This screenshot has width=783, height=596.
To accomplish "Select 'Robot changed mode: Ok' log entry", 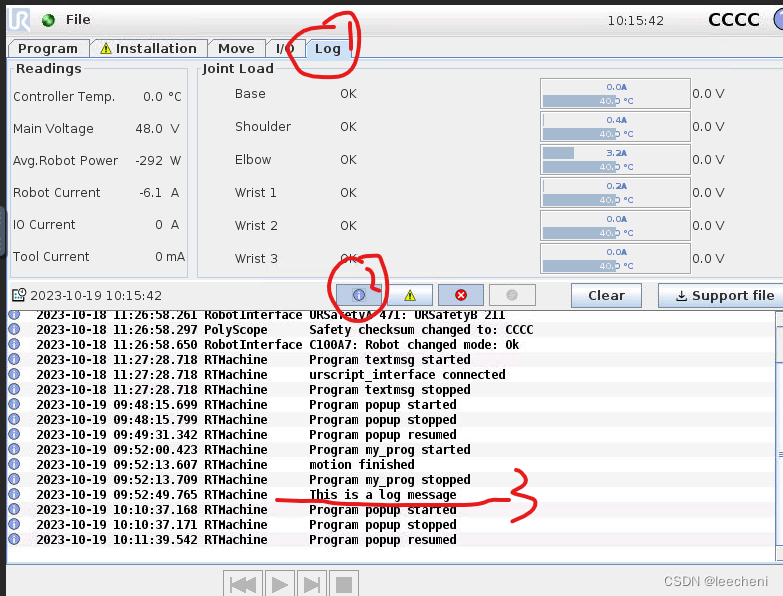I will point(391,345).
